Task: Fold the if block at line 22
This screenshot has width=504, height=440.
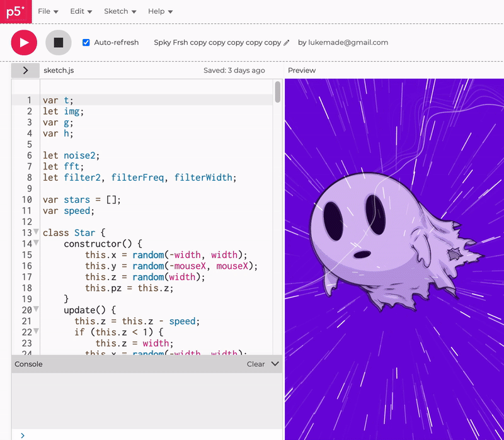Action: point(36,331)
